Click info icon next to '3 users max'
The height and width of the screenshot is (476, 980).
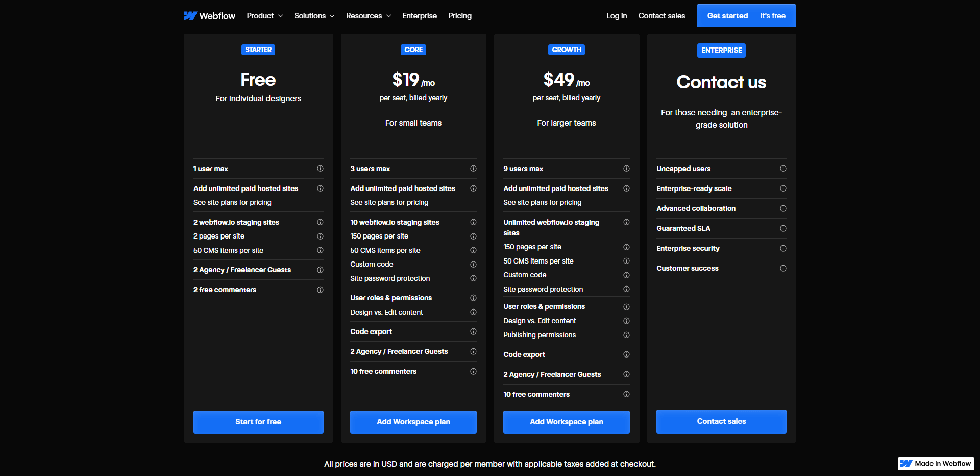tap(473, 169)
